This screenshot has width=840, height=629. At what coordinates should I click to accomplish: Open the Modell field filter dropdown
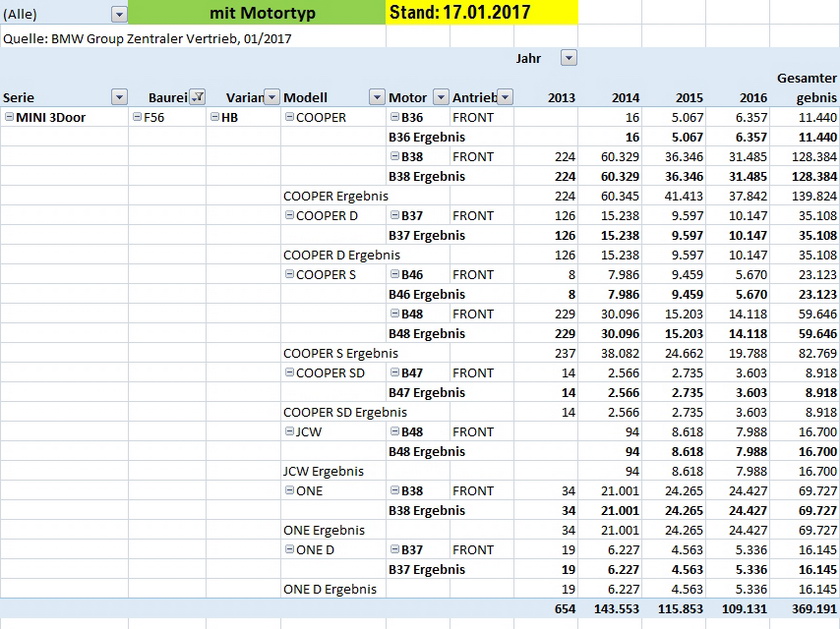pos(377,98)
